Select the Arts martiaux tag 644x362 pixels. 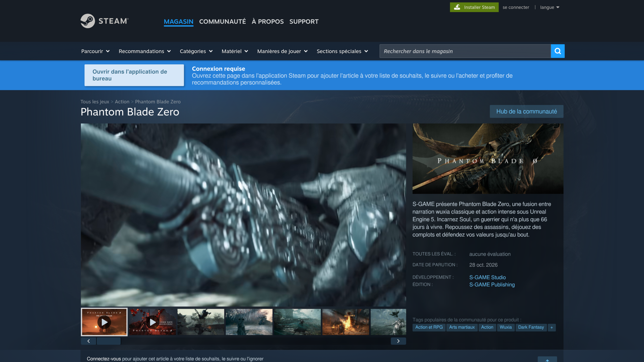click(x=462, y=327)
